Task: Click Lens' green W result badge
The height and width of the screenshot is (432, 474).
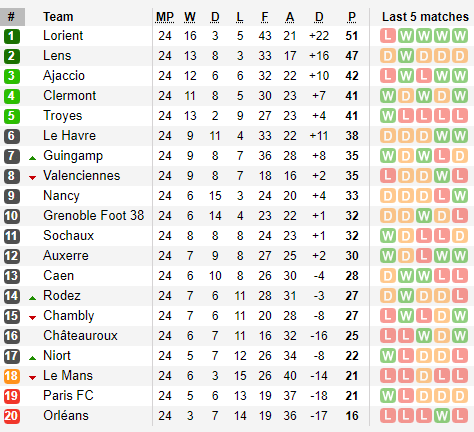Action: pyautogui.click(x=406, y=56)
